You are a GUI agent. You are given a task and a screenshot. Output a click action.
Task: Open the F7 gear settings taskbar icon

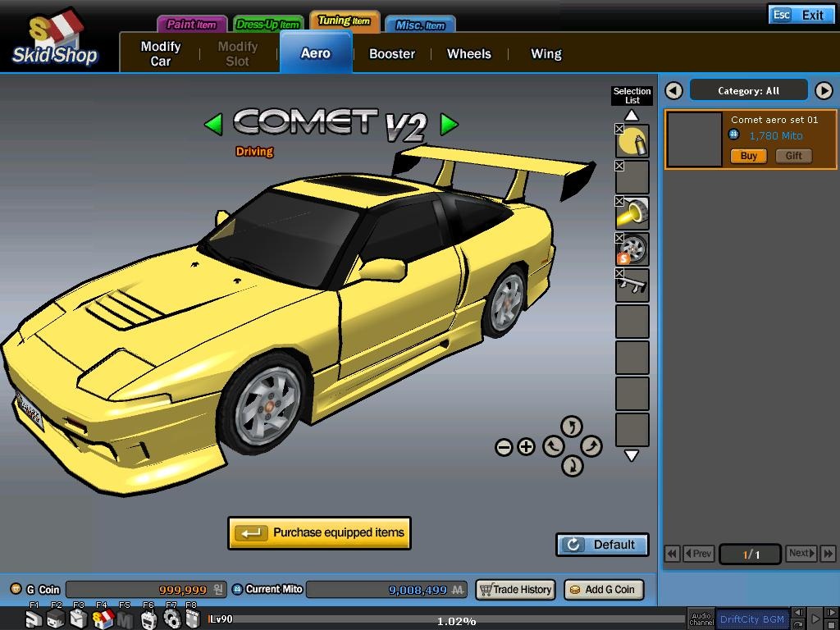click(170, 619)
